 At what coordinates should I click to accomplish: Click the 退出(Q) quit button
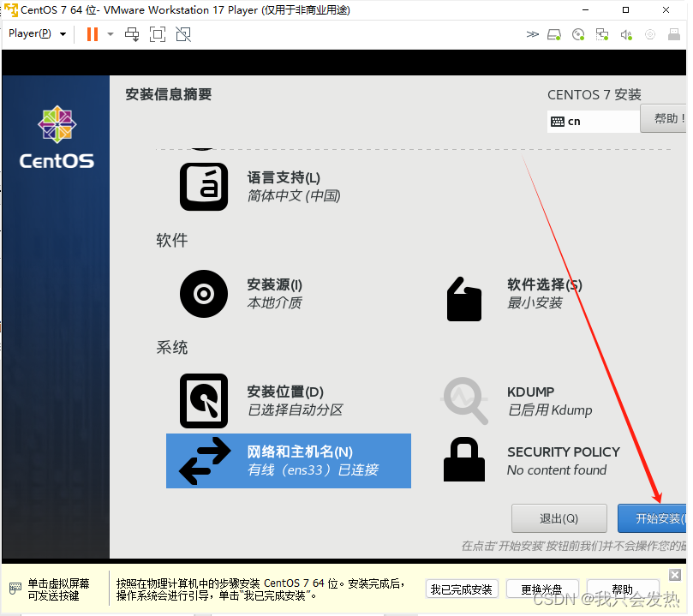click(559, 518)
